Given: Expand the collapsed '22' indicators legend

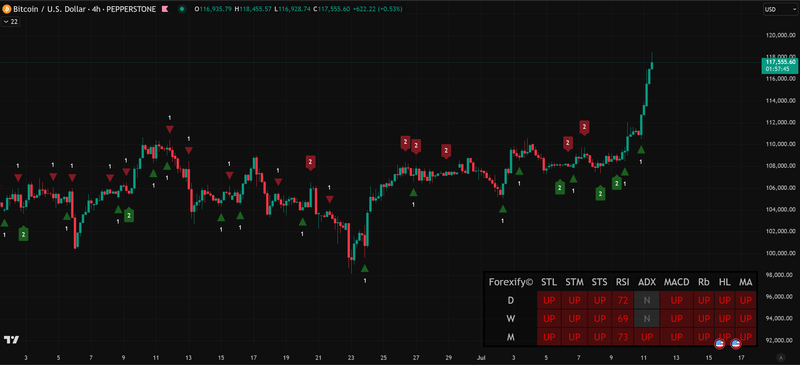Looking at the screenshot, I should pyautogui.click(x=11, y=21).
